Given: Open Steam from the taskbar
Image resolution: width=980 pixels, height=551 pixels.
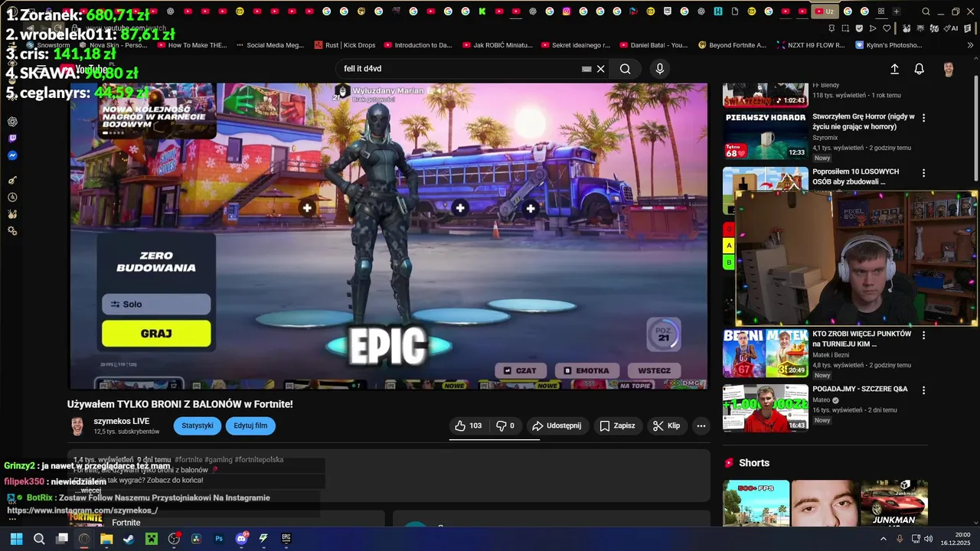Looking at the screenshot, I should 129,539.
